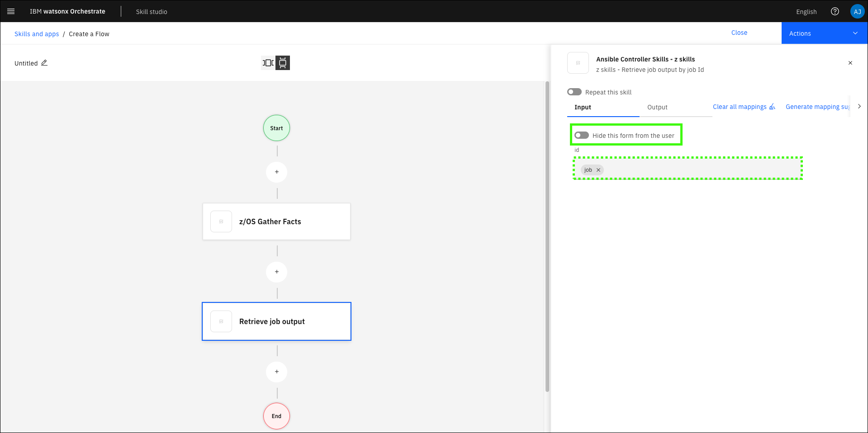Add a step below z/OS Gather Facts

pos(277,272)
